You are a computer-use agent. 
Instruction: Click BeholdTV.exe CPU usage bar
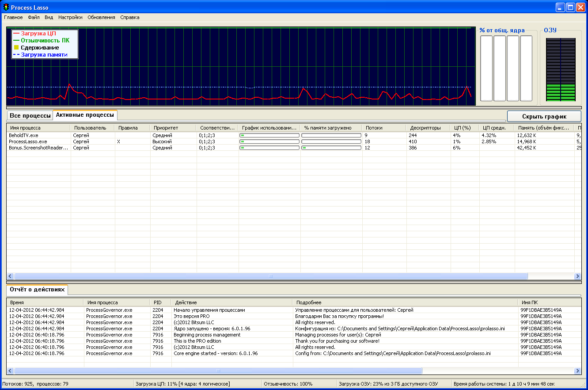(x=269, y=135)
